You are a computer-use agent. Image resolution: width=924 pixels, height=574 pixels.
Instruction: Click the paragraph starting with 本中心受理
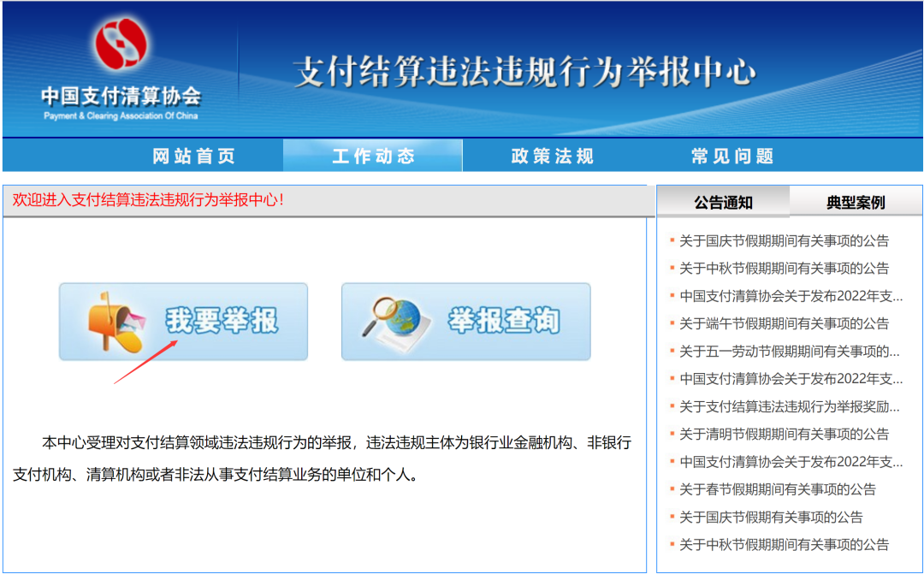(x=323, y=459)
